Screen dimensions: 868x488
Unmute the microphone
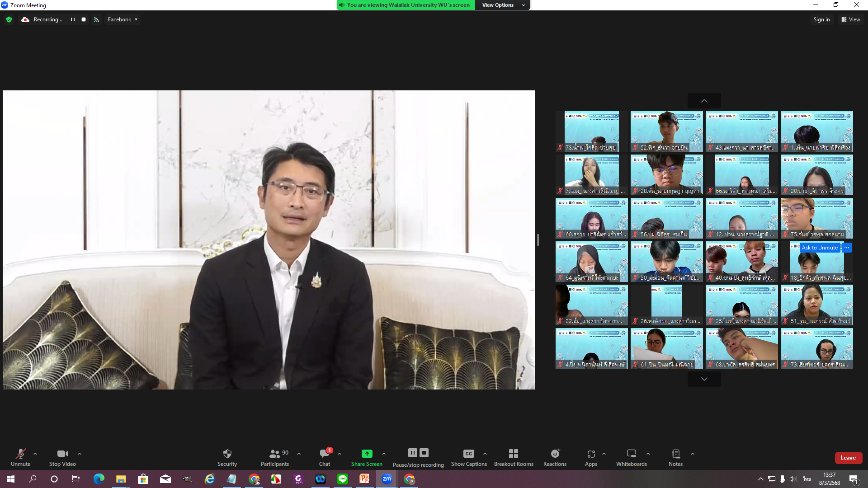coord(20,457)
